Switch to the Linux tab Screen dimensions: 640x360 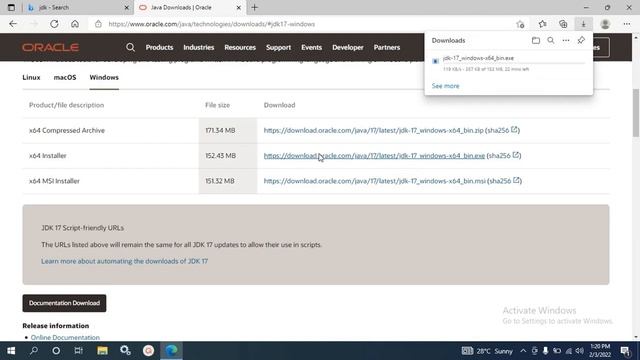31,77
